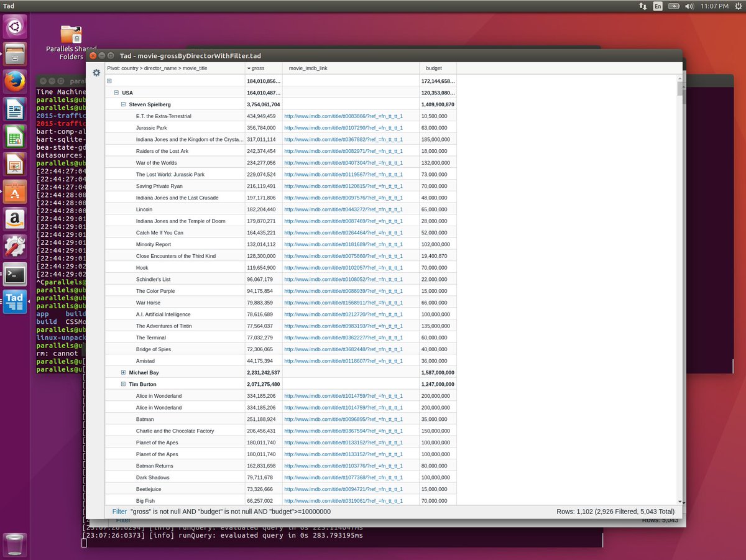Screen dimensions: 746x560
Task: Open IMDB link for Batman Returns
Action: click(x=343, y=466)
